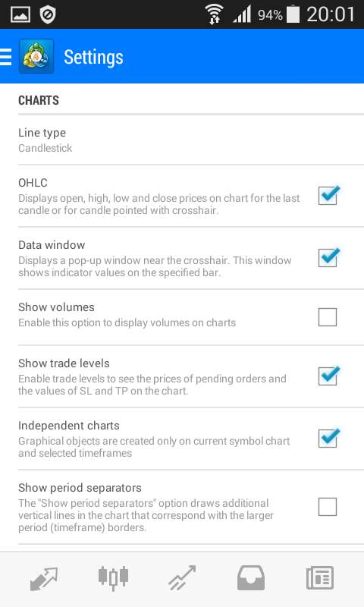The height and width of the screenshot is (607, 364).
Task: Tap the blocked shield icon in the status bar
Action: [48, 14]
